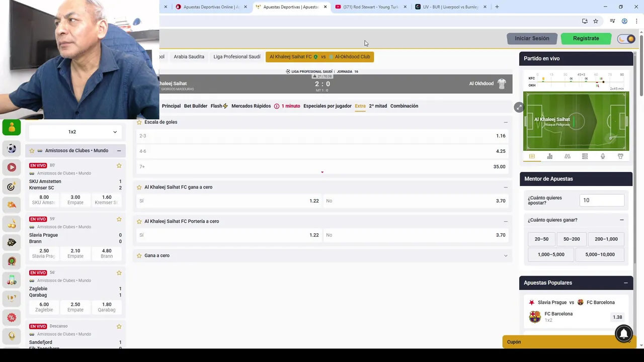This screenshot has height=362, width=644.
Task: Click match timeline progress marker
Action: [603, 81]
